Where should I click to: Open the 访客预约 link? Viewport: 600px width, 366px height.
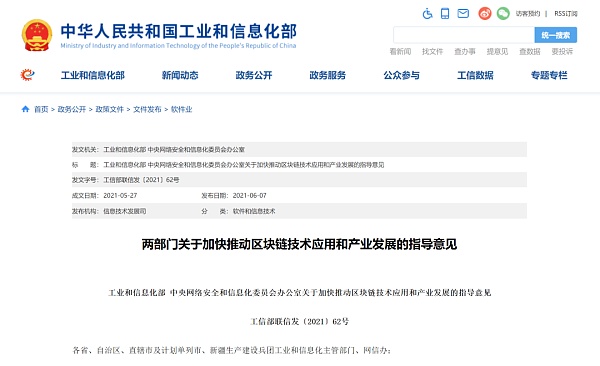pyautogui.click(x=528, y=14)
